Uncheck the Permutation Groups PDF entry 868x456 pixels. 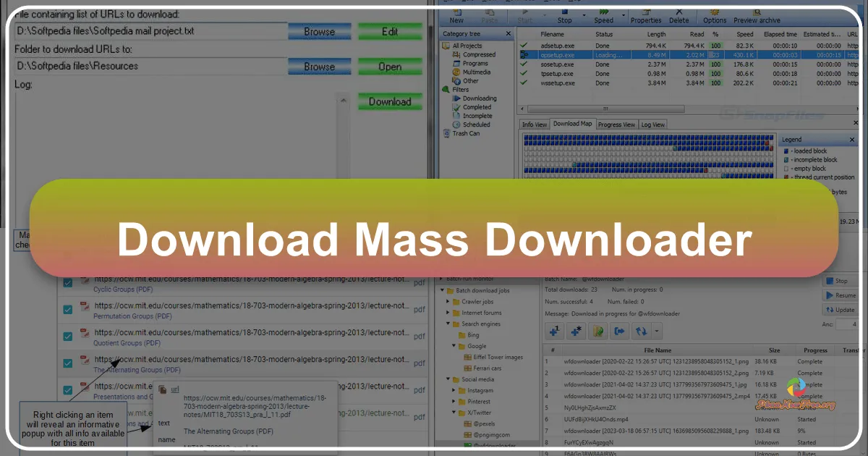click(67, 309)
